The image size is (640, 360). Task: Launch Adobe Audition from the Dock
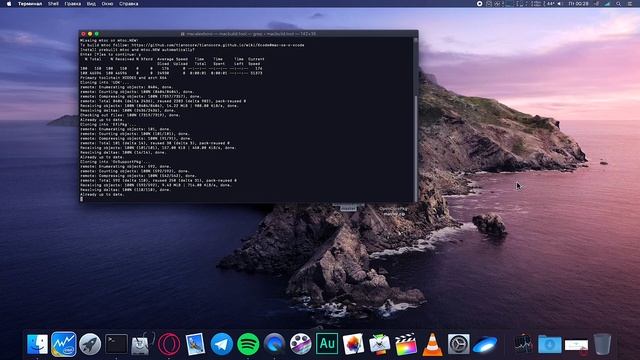[x=327, y=344]
